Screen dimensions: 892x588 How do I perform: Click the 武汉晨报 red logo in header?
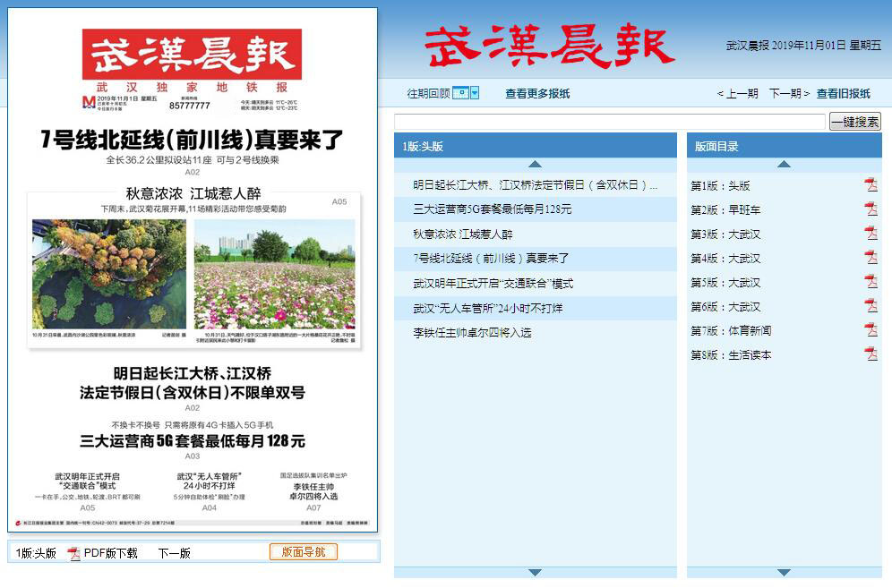click(549, 46)
